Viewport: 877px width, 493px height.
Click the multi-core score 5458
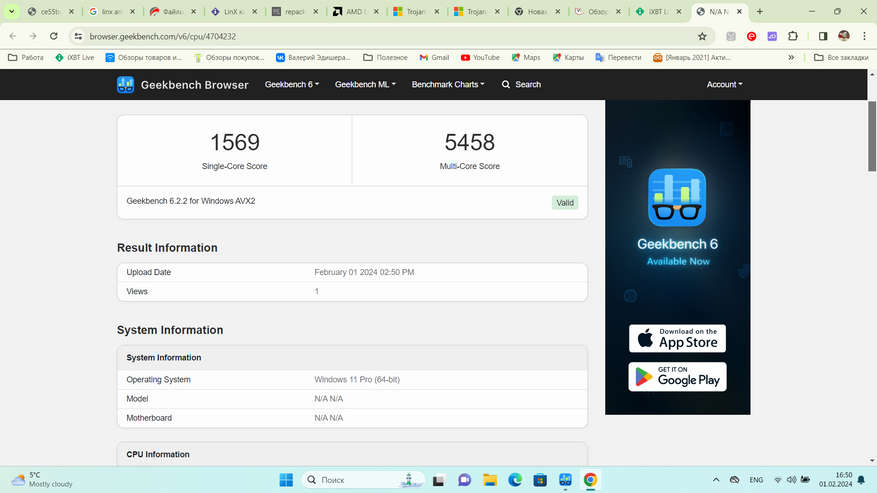coord(469,142)
